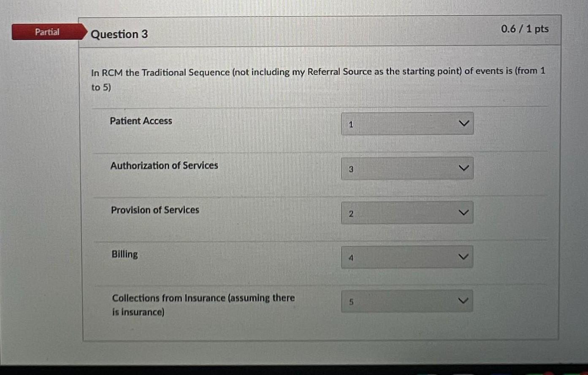Click the Billing row label
This screenshot has height=375, width=588.
tap(124, 254)
